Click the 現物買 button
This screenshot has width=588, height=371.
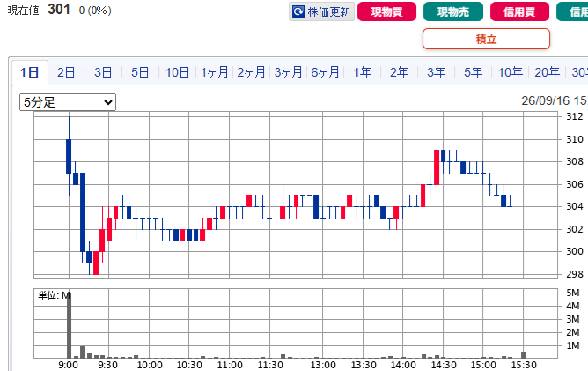[x=386, y=11]
